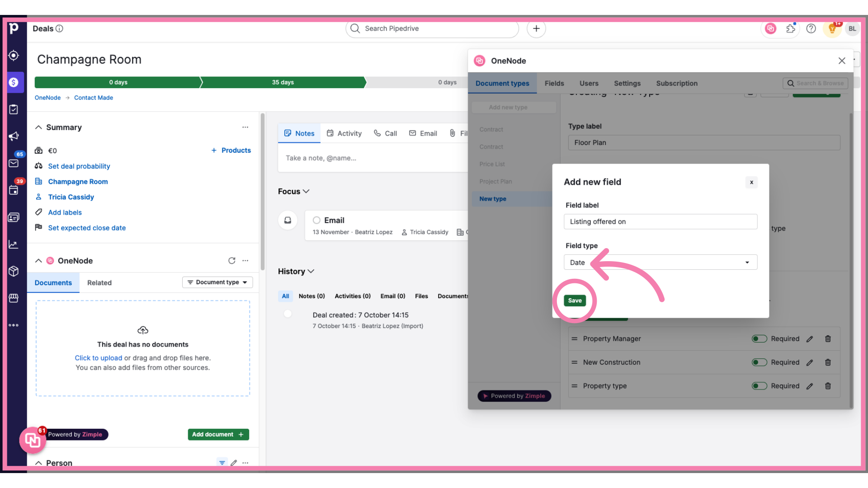The width and height of the screenshot is (868, 488).
Task: Select the Call tab
Action: tap(385, 133)
